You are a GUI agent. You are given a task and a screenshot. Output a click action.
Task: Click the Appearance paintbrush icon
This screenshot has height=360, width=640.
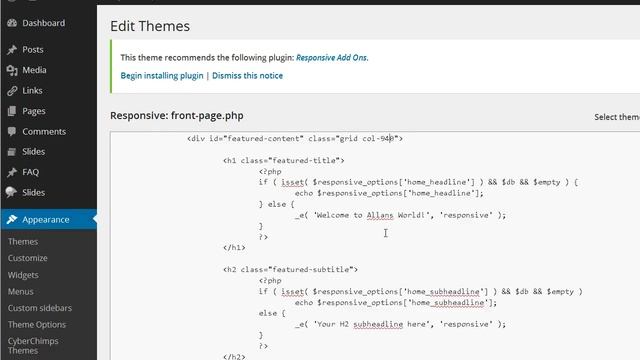click(x=12, y=220)
